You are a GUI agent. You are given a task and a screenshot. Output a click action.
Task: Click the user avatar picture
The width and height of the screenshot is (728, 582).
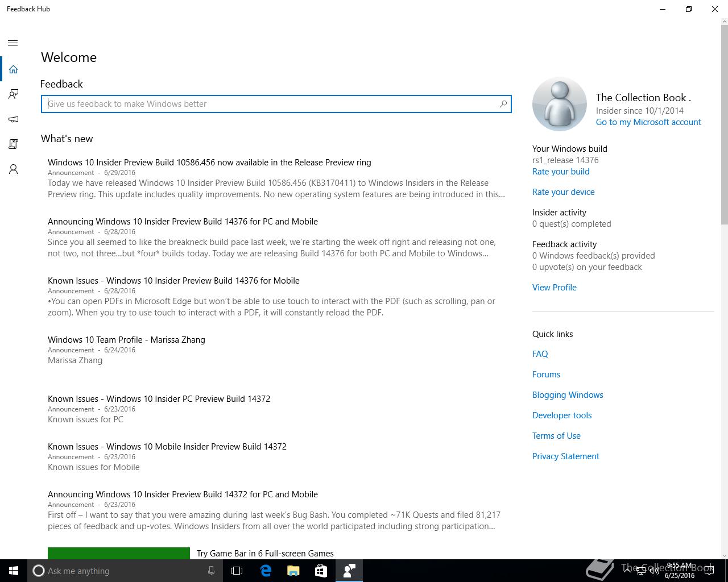560,105
